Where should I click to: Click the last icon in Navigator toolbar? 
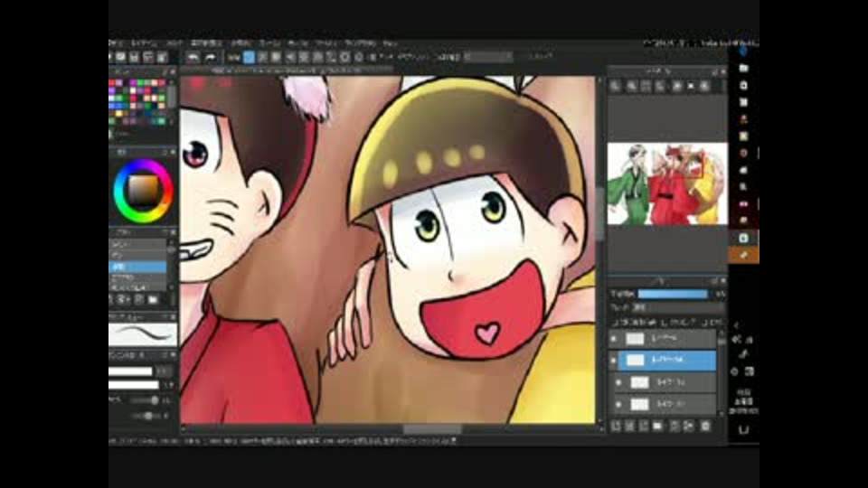pyautogui.click(x=704, y=86)
